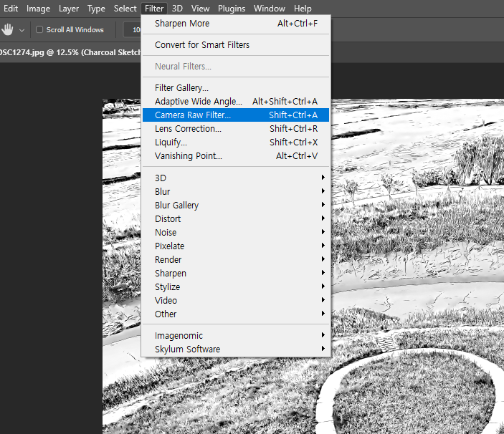This screenshot has width=504, height=434.
Task: Expand the Imagenomic plugin submenu
Action: tap(236, 335)
